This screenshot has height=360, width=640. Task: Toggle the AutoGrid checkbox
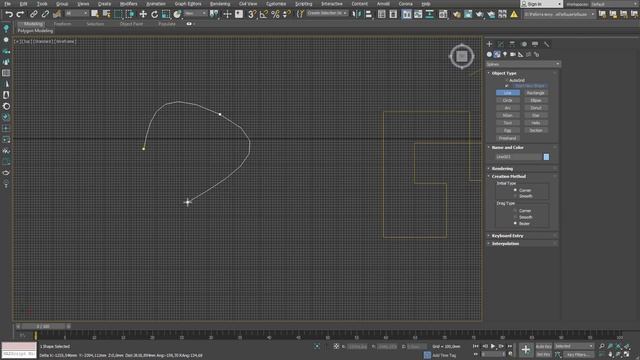coord(507,80)
